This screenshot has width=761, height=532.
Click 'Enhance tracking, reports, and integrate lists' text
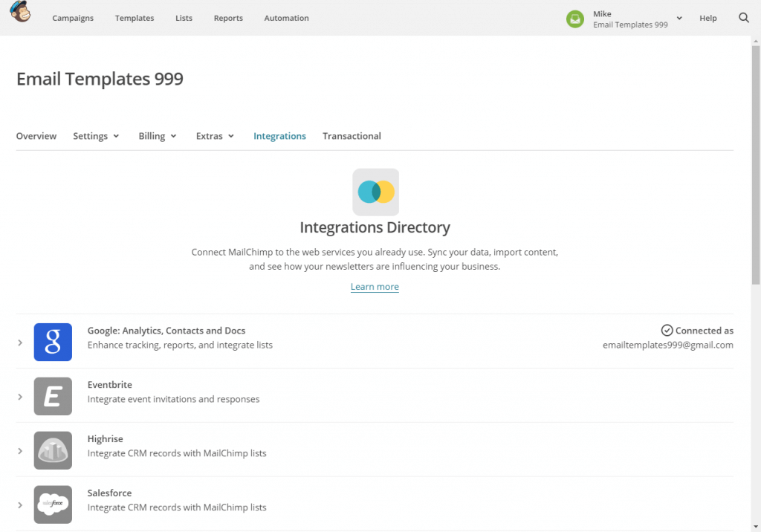180,345
